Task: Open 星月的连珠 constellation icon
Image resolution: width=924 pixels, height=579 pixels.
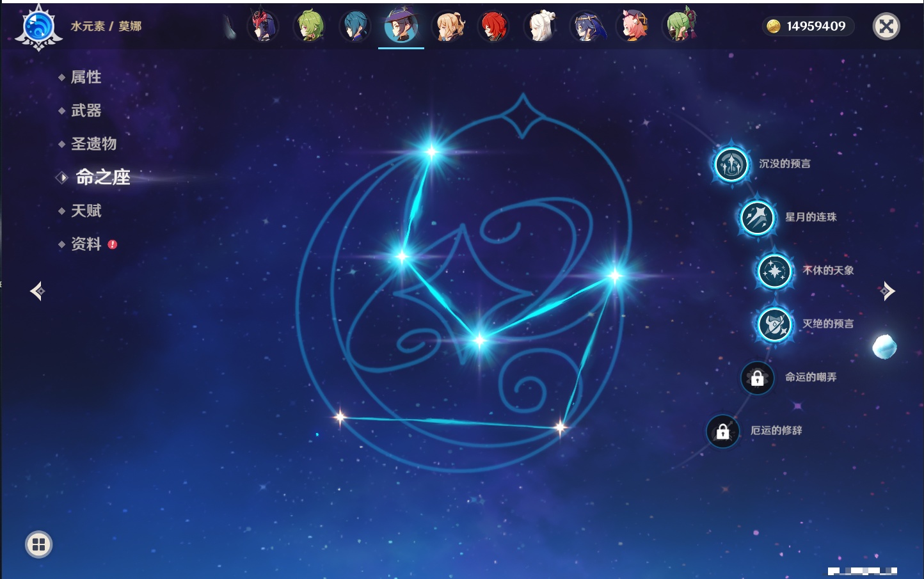Action: [x=757, y=217]
